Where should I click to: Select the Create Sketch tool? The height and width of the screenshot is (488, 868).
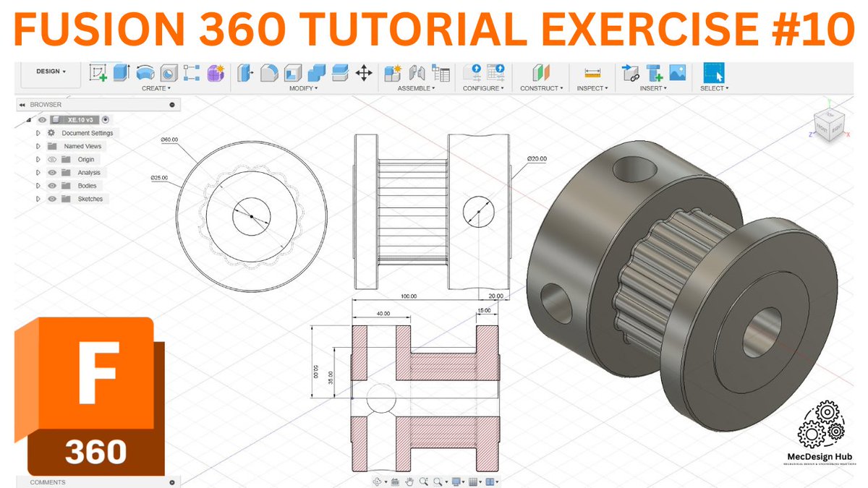pos(98,72)
